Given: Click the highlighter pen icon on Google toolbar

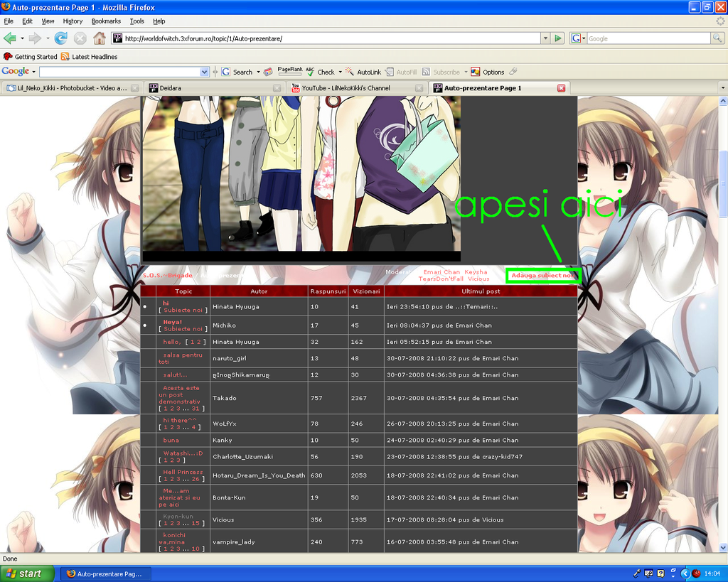Looking at the screenshot, I should 513,72.
